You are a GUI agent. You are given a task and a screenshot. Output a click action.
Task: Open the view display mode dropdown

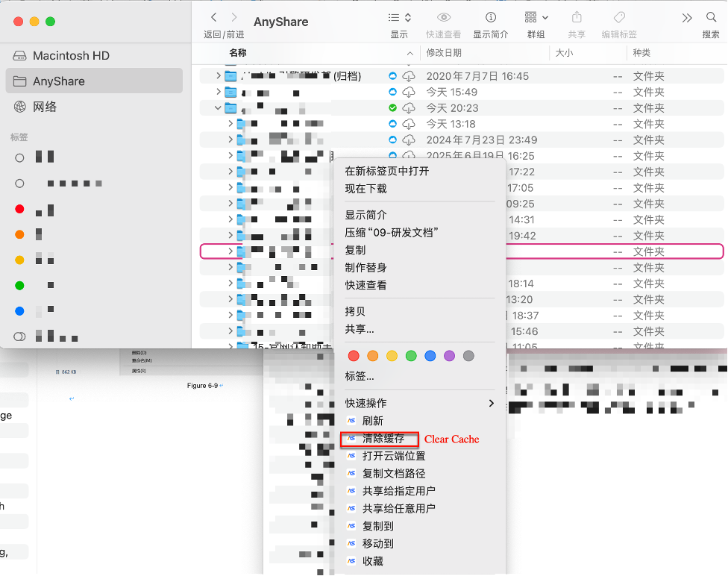(x=400, y=17)
